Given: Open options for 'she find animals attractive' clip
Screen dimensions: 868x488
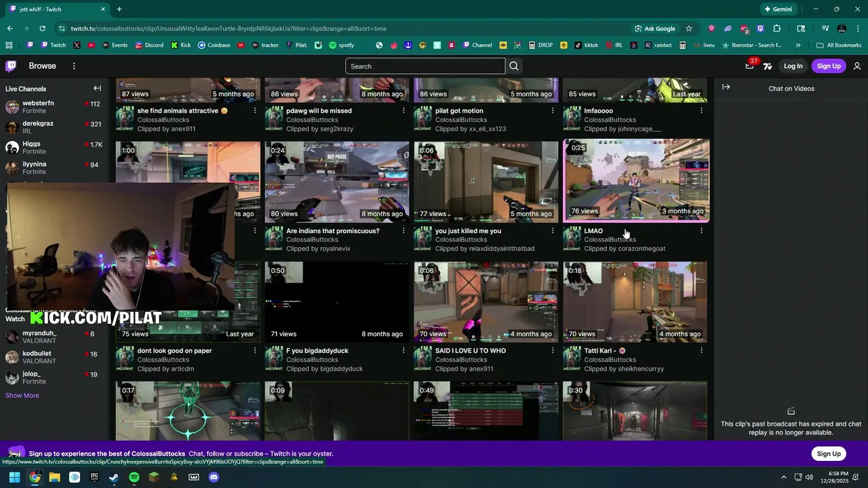Looking at the screenshot, I should pos(255,110).
